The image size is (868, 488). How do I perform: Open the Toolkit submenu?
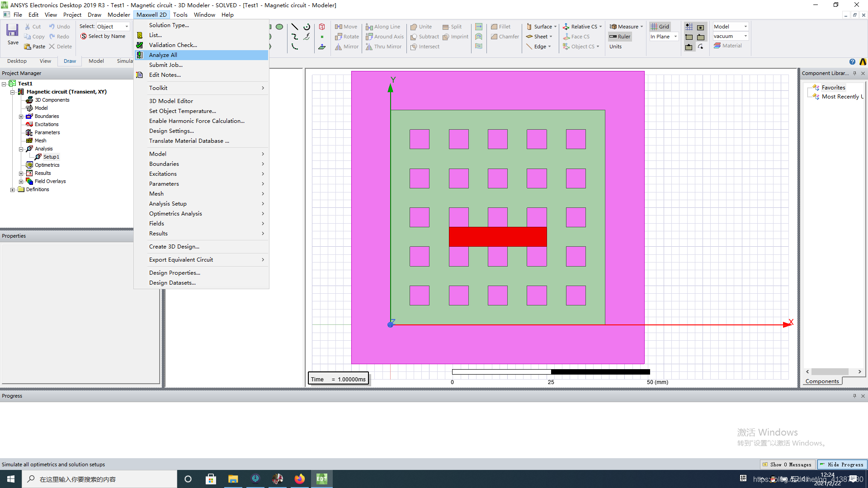pos(201,88)
